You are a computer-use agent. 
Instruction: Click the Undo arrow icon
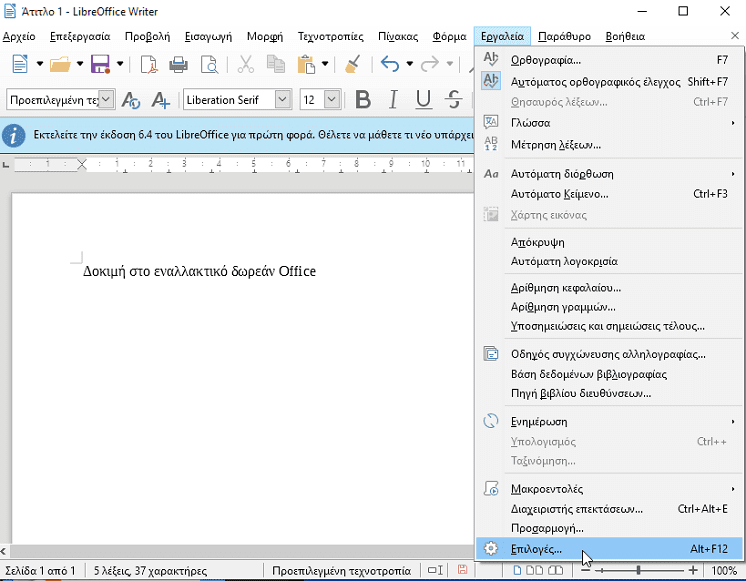tap(390, 64)
